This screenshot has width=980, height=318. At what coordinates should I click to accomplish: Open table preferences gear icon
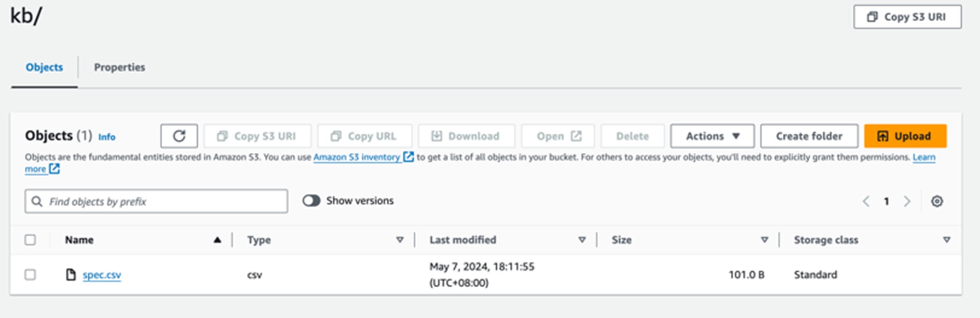937,201
